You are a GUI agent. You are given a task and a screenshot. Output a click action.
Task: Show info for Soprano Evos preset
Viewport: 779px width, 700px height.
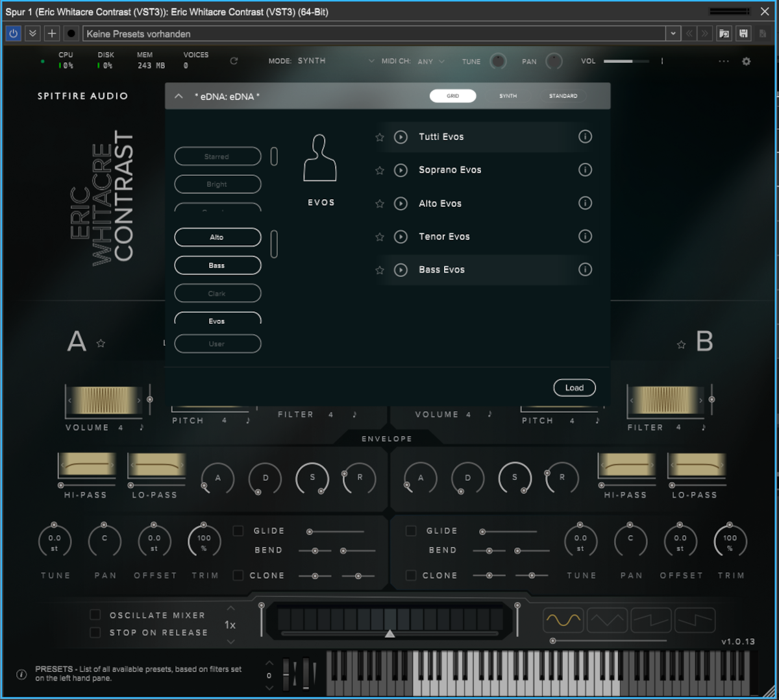click(x=585, y=170)
